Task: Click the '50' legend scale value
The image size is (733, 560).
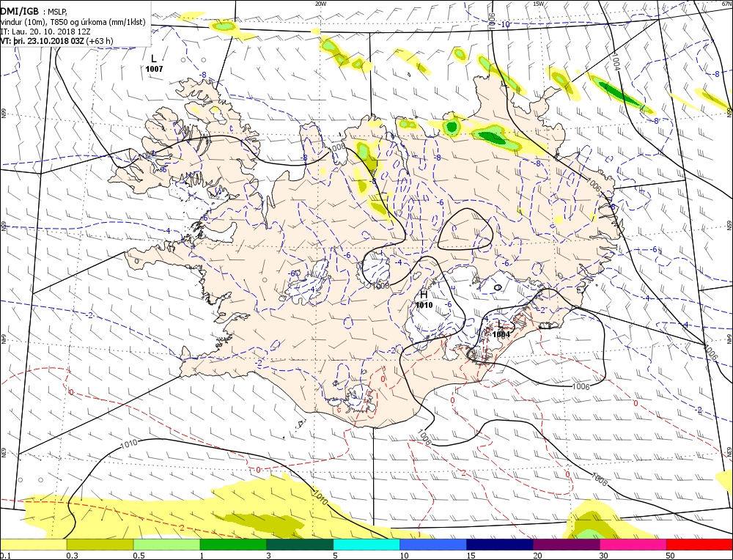Action: (x=671, y=556)
